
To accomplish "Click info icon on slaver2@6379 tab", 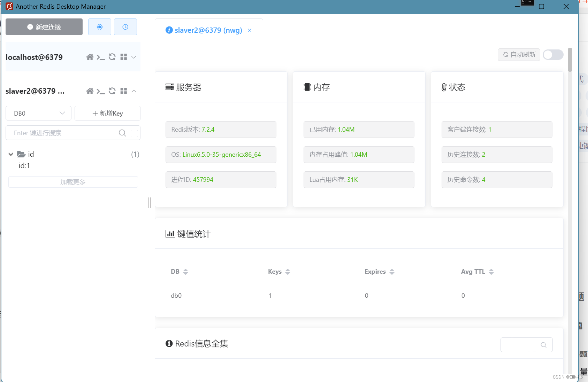I will [169, 30].
